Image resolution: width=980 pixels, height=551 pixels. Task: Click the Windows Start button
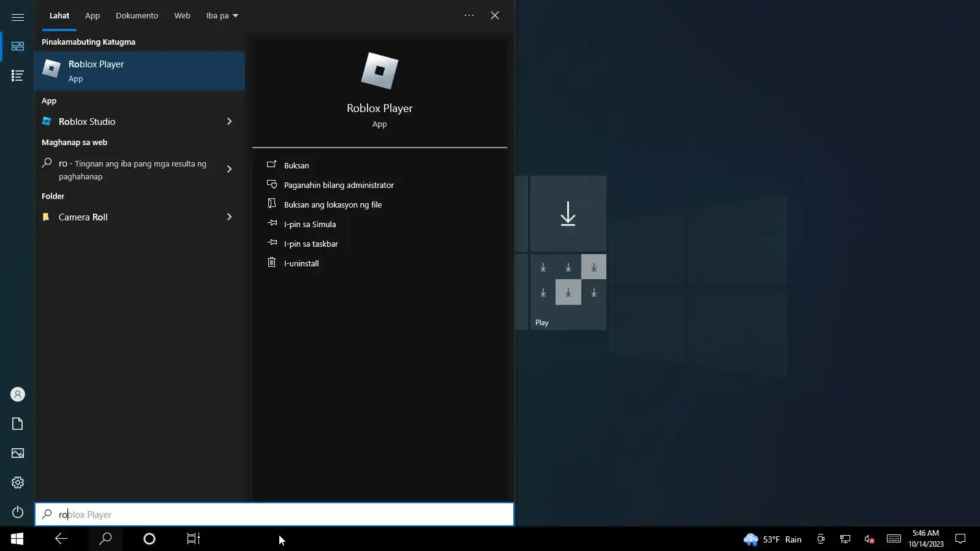pos(17,539)
